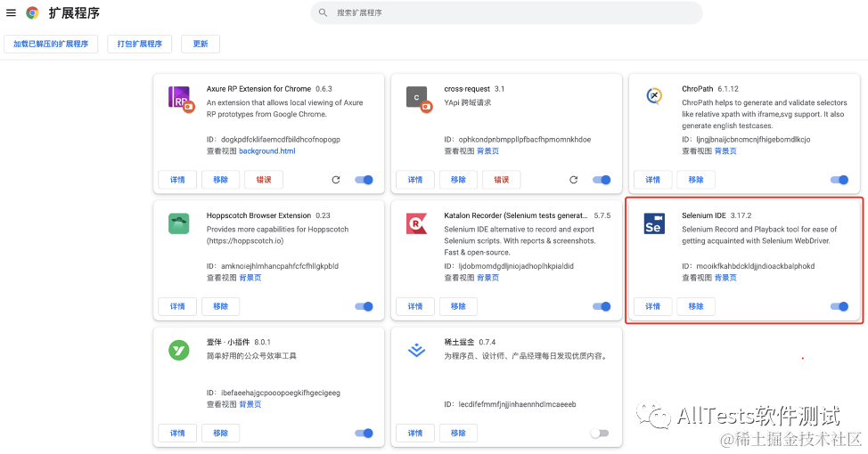Viewport: 868px width, 454px height.
Task: View 错误 for Axure RP extension
Action: [264, 180]
